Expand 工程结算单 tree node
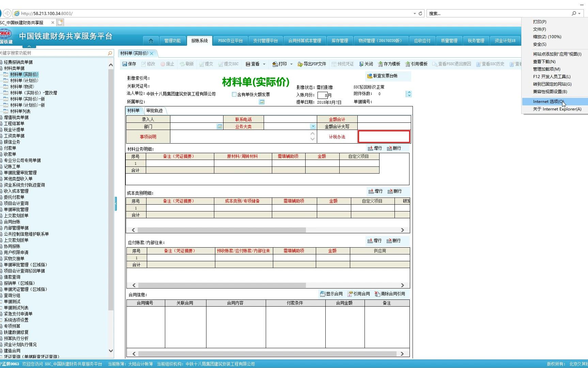The image size is (588, 368). point(1,123)
